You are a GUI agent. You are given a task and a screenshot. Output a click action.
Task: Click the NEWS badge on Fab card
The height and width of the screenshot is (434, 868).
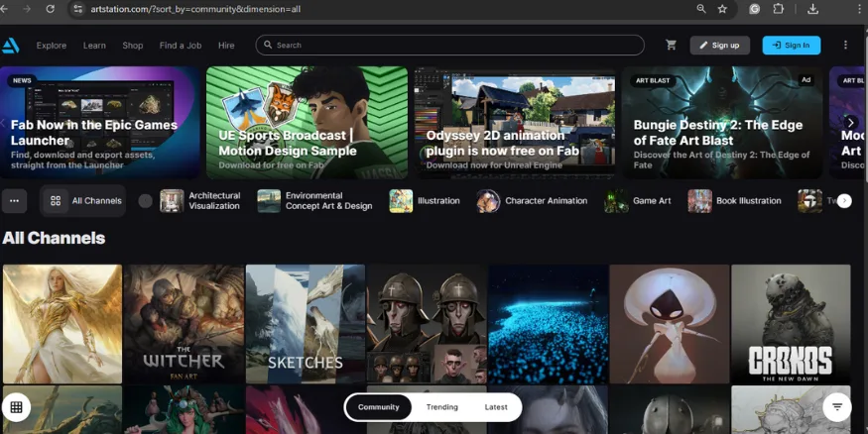[22, 80]
